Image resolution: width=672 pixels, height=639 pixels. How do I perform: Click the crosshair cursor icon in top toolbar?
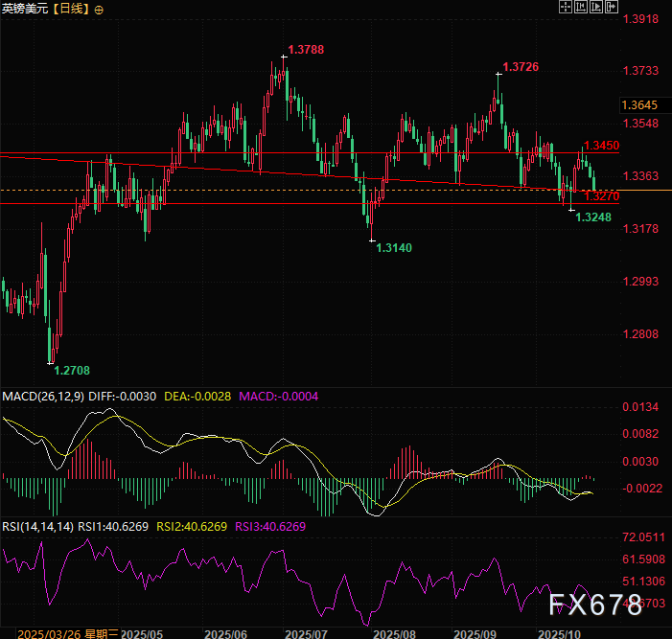click(566, 8)
